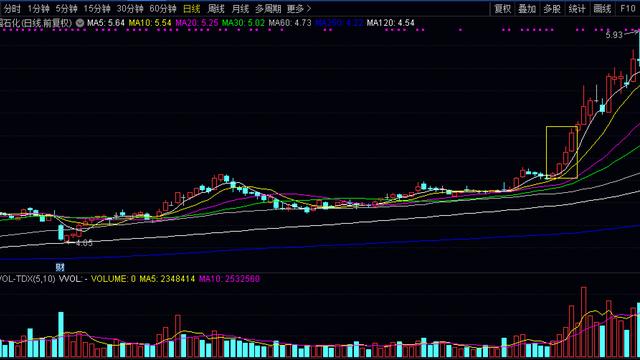
Task: Click the 财 financial marker icon
Action: (x=60, y=267)
